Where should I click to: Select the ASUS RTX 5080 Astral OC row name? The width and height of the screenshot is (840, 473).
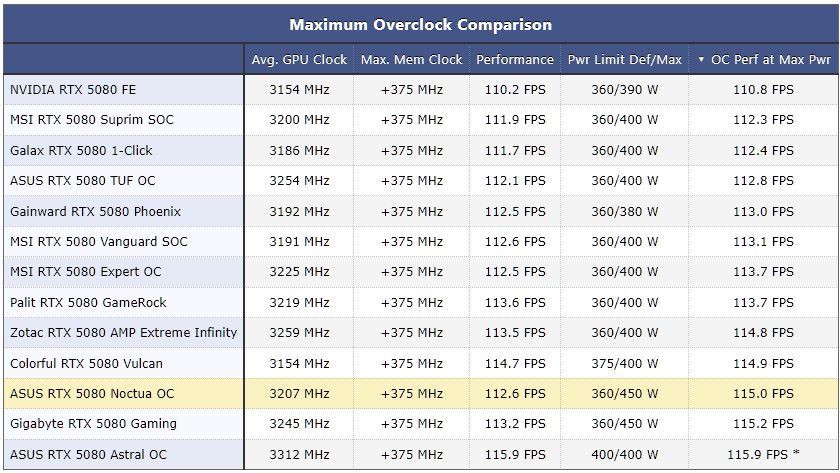coord(88,454)
